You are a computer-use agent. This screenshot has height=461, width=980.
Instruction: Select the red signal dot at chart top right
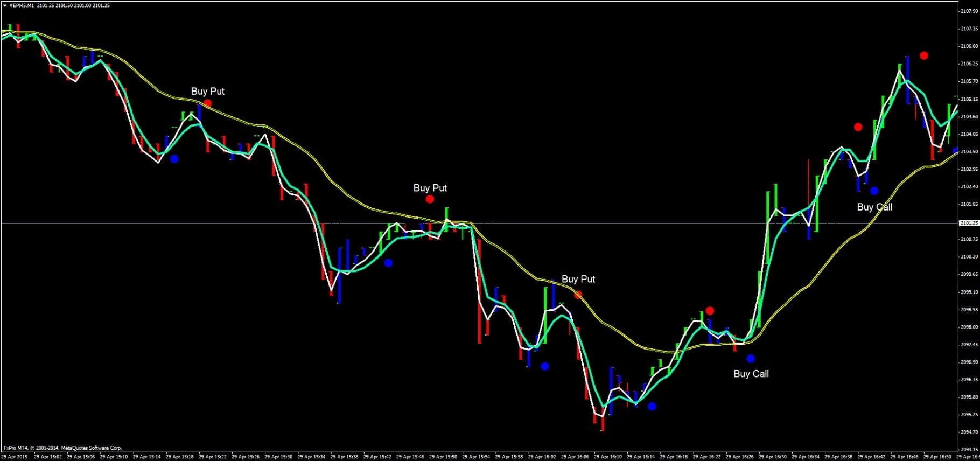[924, 55]
